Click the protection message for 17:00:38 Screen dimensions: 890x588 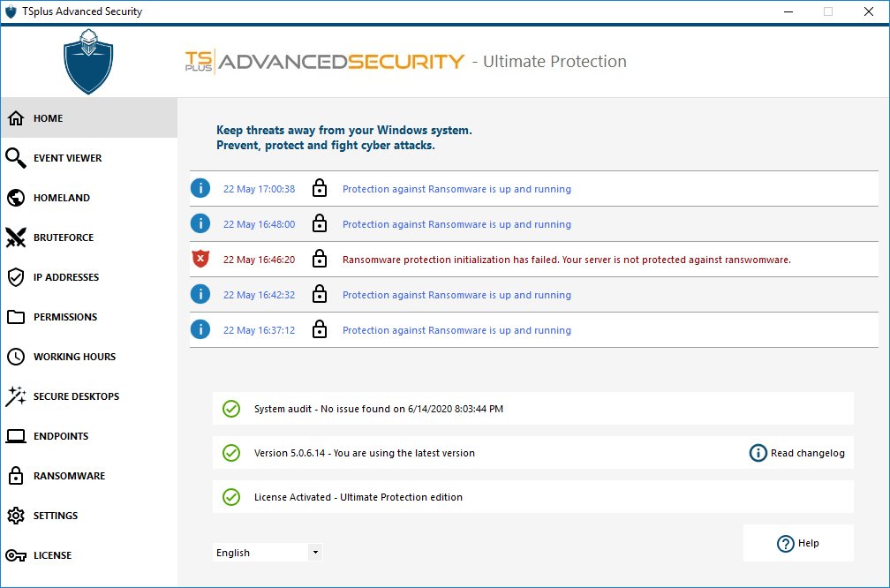click(456, 189)
